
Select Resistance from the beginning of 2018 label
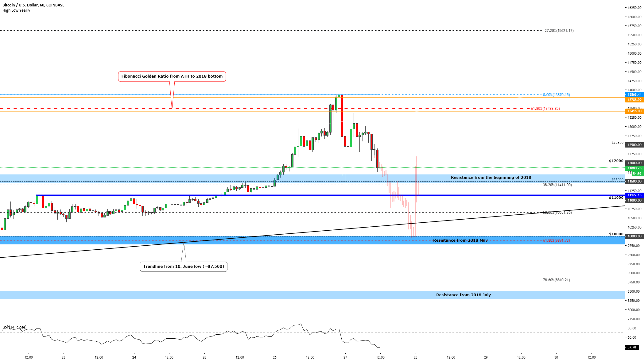[491, 178]
